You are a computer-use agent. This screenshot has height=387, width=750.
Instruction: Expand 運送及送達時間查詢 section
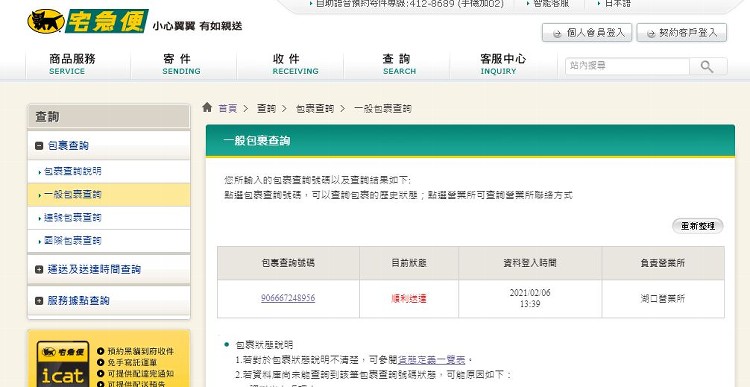coord(39,270)
